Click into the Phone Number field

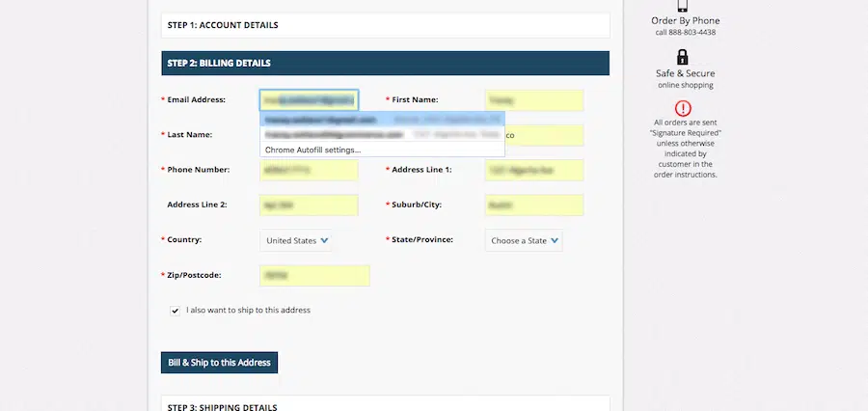(309, 170)
